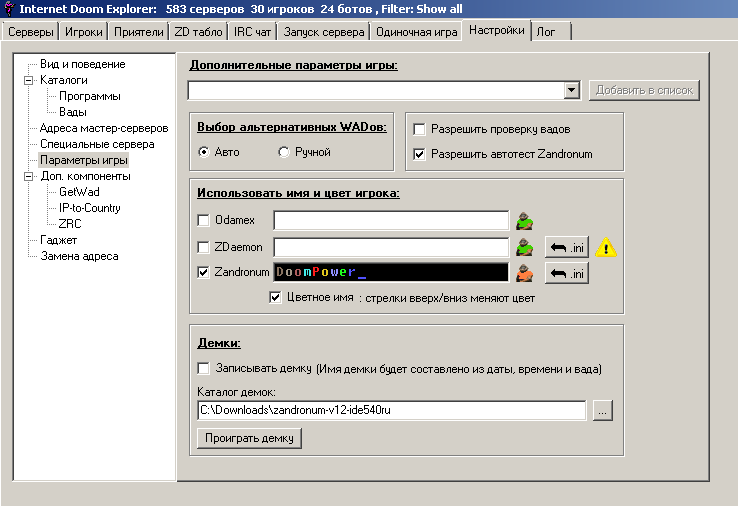This screenshot has height=506, width=738.
Task: Switch to the Серверы tab
Action: point(30,32)
